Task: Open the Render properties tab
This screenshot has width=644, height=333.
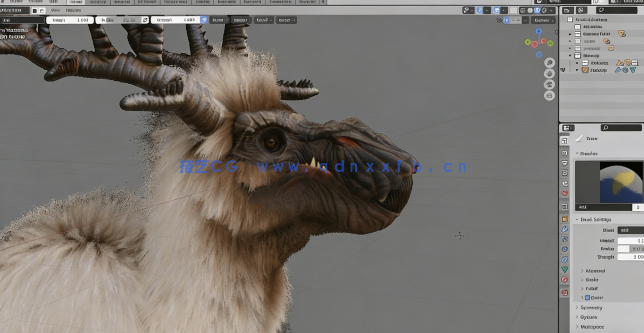Action: click(565, 153)
